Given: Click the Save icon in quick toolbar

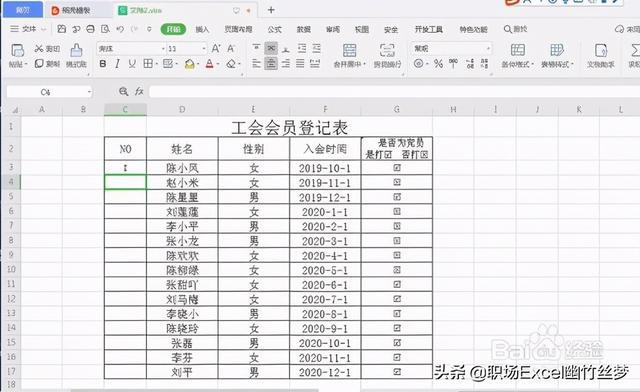Looking at the screenshot, I should (62, 29).
